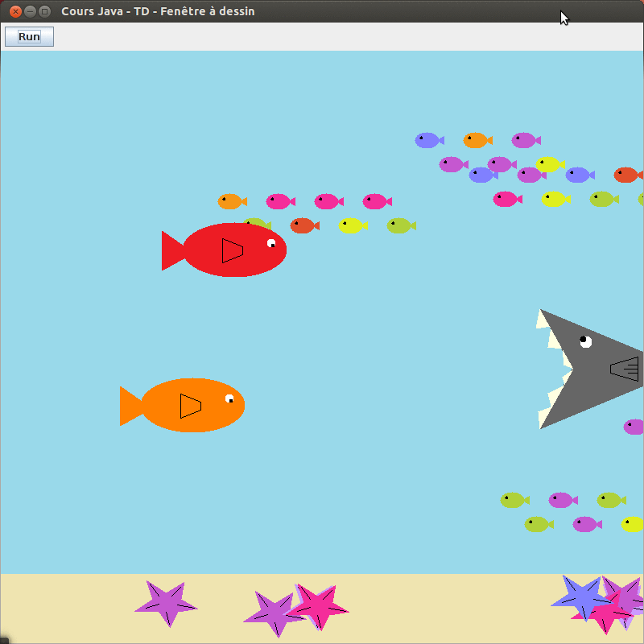Click the large orange fish
This screenshot has width=644, height=644.
(183, 405)
